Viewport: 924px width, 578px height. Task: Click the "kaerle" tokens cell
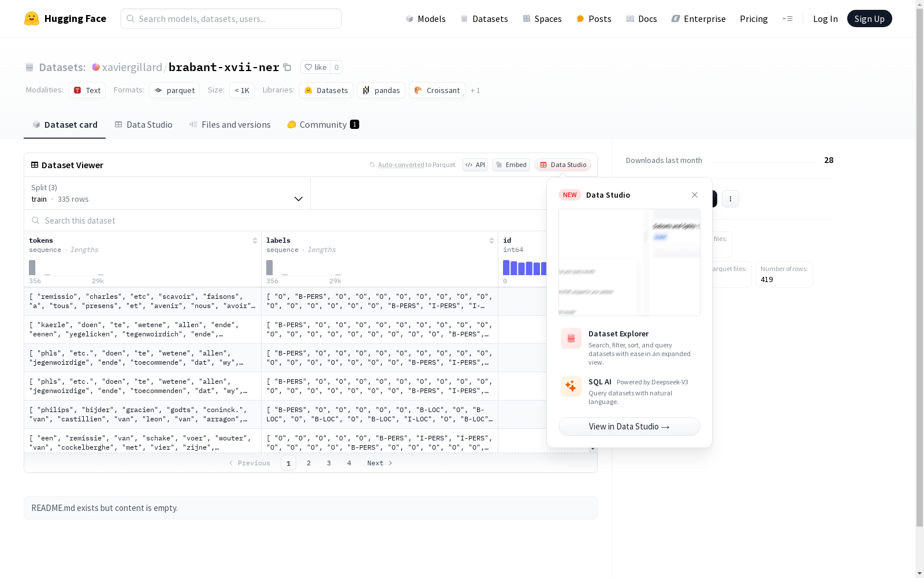pyautogui.click(x=143, y=329)
